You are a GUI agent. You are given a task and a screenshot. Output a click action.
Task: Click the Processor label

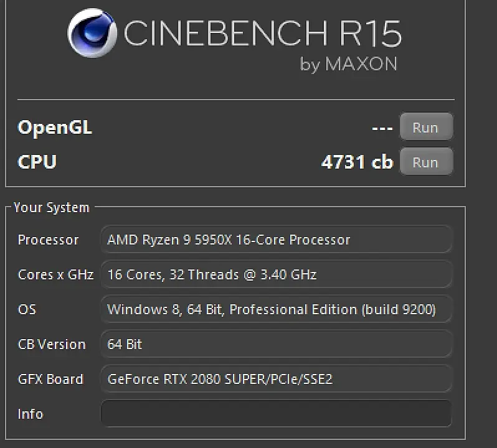[48, 240]
